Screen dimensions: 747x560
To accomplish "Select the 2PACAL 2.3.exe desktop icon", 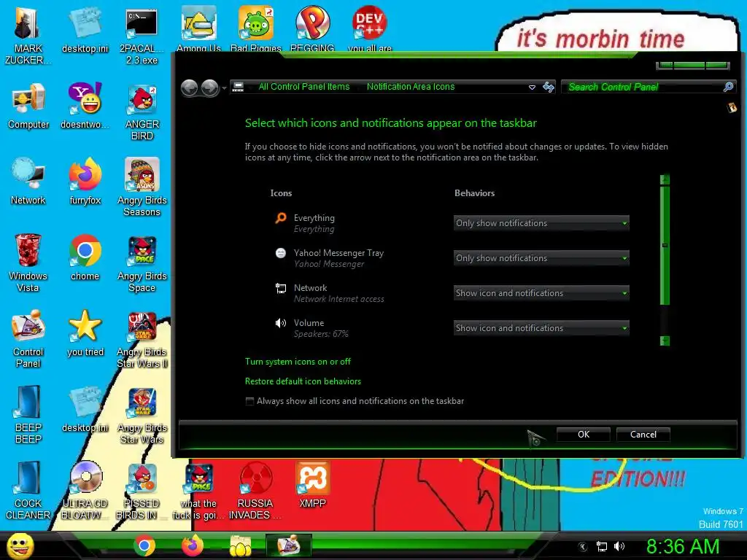I will coord(142,36).
